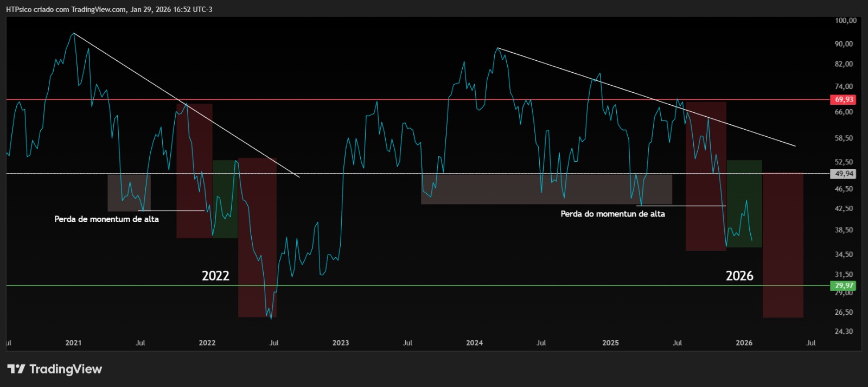The width and height of the screenshot is (868, 387).
Task: Select the 82,00 price axis value
Action: pos(844,64)
